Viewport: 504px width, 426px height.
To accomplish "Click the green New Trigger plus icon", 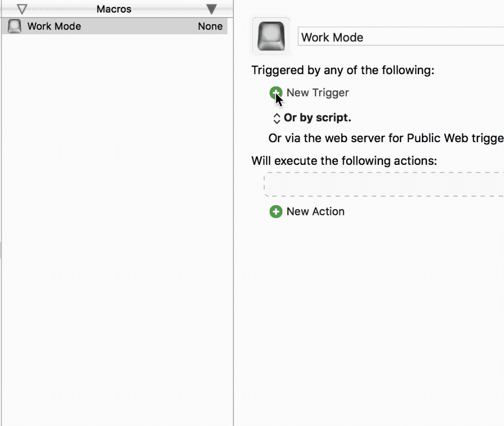I will click(x=275, y=93).
